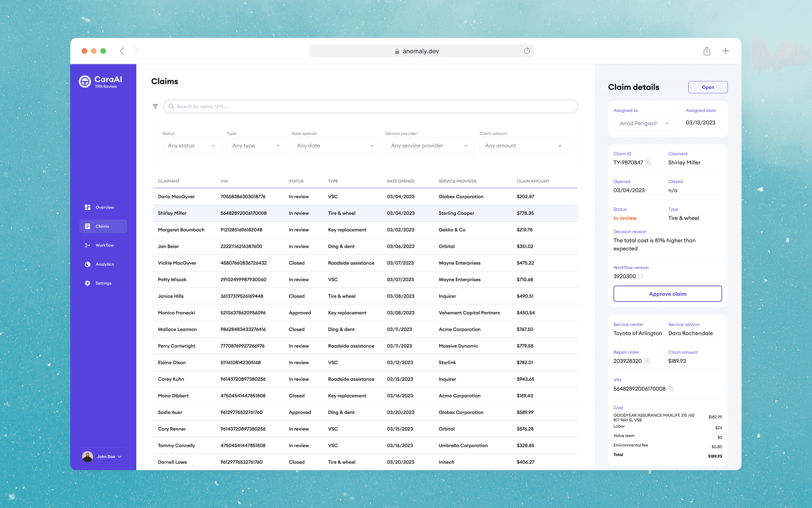
Task: Select the Wallace Leannon claim row
Action: (x=365, y=329)
